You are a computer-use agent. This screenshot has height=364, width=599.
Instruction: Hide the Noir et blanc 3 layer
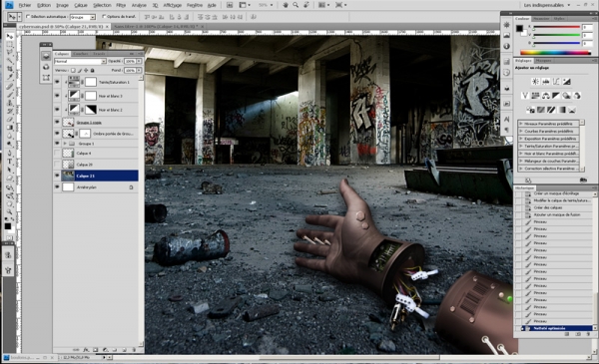tap(57, 96)
